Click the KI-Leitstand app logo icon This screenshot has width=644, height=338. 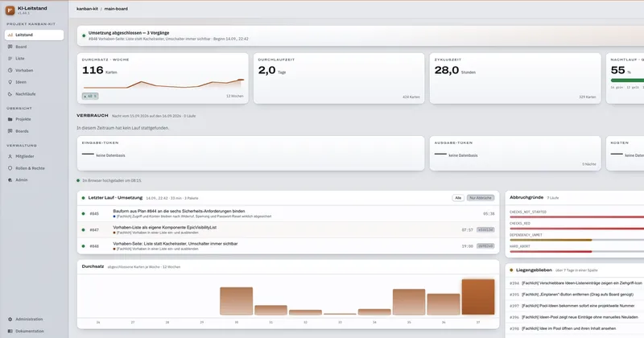[10, 10]
